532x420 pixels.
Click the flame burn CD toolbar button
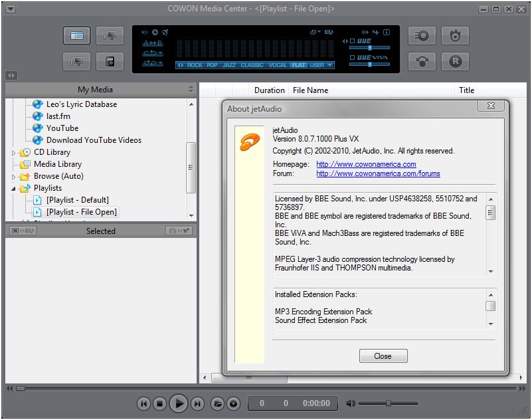coord(455,35)
